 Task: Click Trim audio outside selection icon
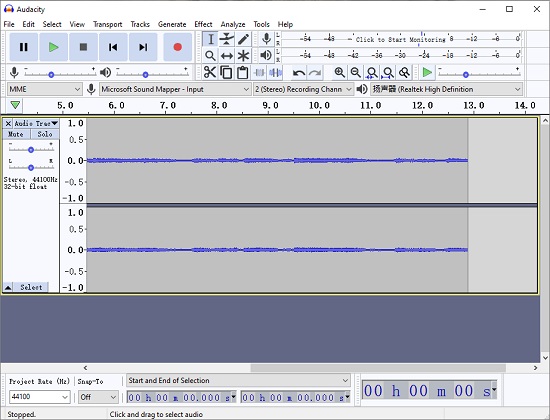pyautogui.click(x=259, y=73)
